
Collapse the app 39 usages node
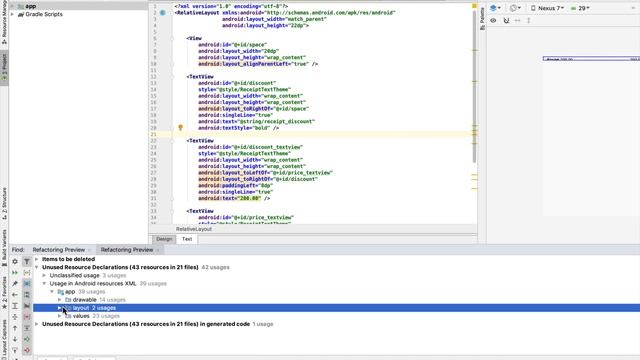click(x=52, y=292)
